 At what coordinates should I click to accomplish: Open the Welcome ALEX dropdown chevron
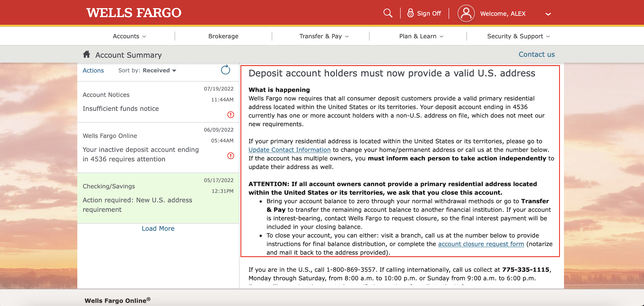coord(548,14)
